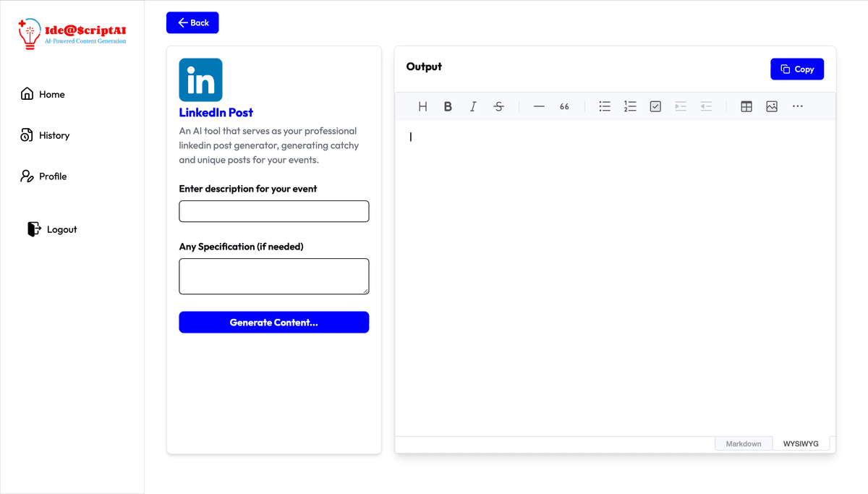This screenshot has width=868, height=494.
Task: Switch the editor to the WYSIWYG tab
Action: pyautogui.click(x=801, y=443)
